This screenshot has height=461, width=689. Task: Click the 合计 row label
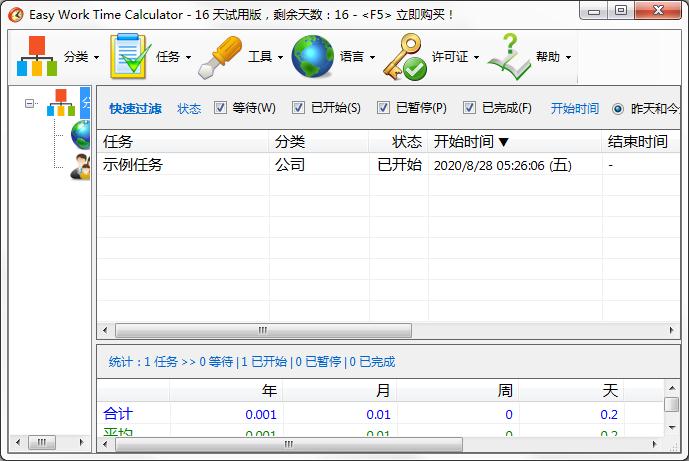pos(118,414)
